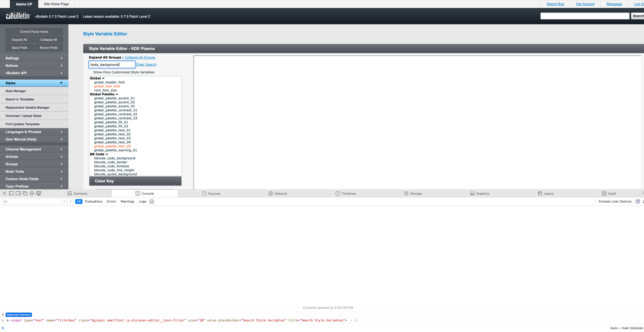Start element selection with the crosshair icon
This screenshot has width=644, height=332.
[x=32, y=193]
